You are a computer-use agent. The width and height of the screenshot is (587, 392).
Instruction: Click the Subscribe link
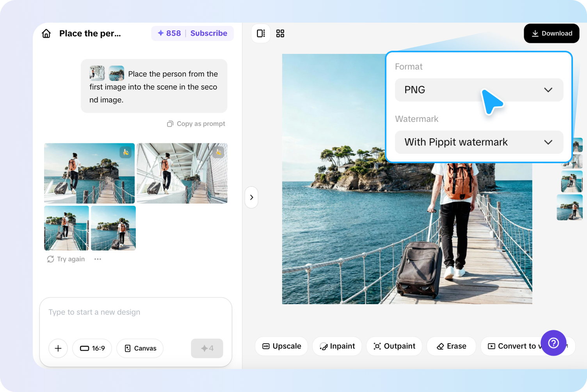click(x=209, y=33)
